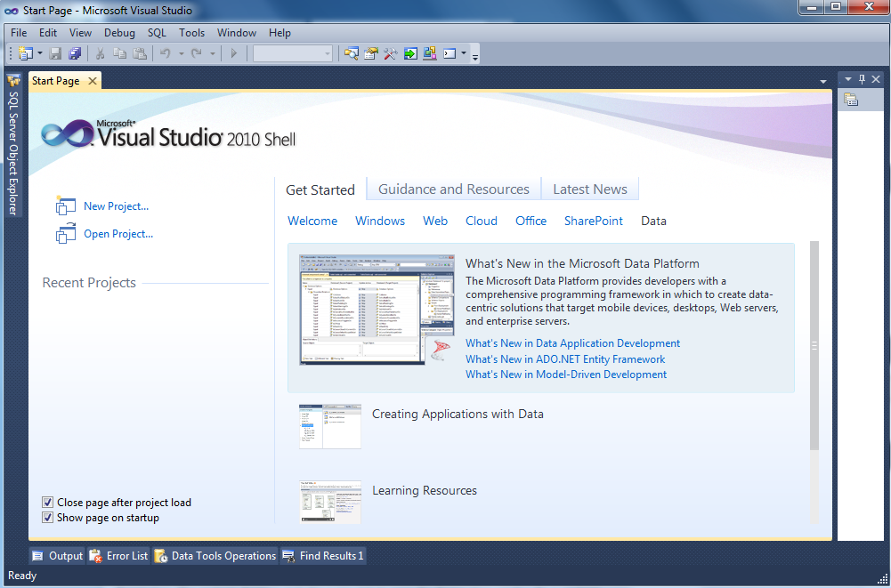
Task: Select the Office category link
Action: [x=531, y=221]
